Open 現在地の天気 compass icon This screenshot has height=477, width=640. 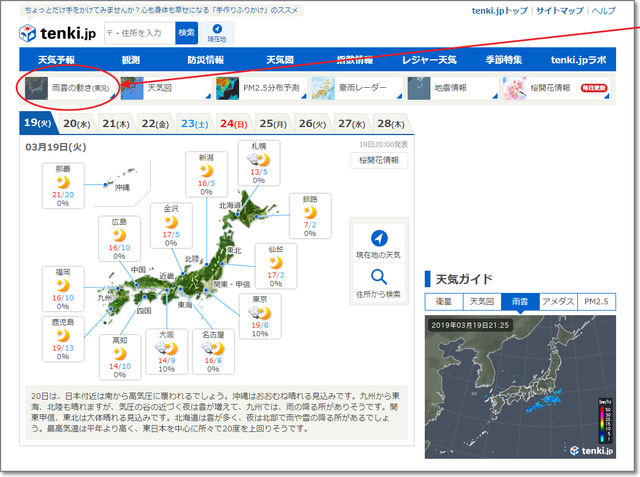(x=379, y=238)
